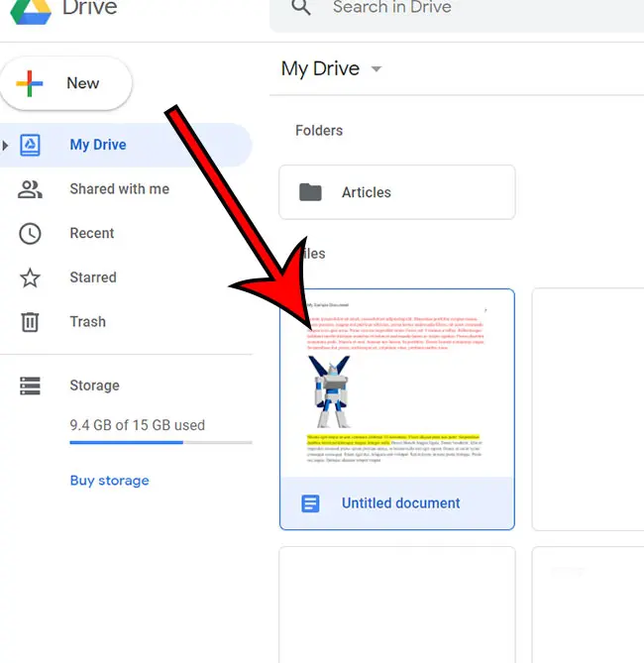Open the My Drive header dropdown arrow

[x=376, y=69]
